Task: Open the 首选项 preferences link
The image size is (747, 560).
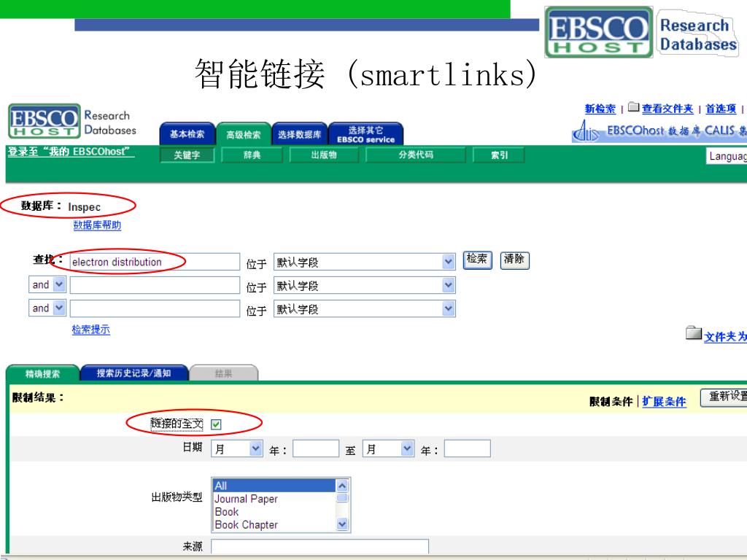Action: point(721,109)
